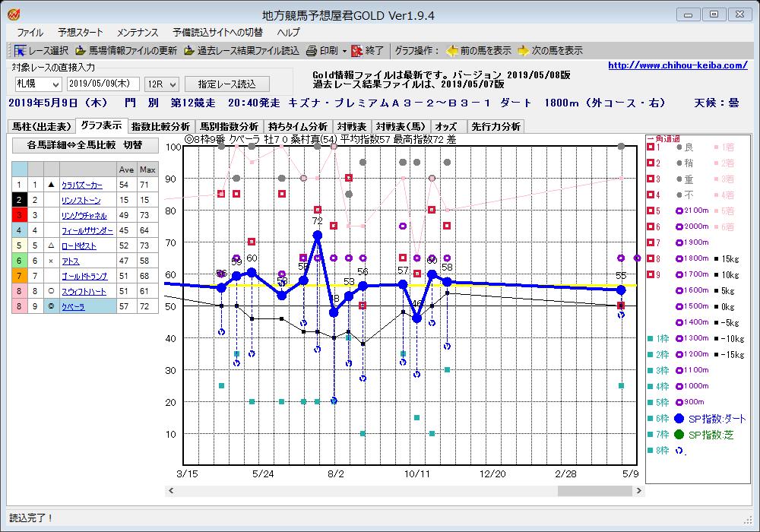
Task: Switch to the 馬別指数分析 tab
Action: [229, 126]
